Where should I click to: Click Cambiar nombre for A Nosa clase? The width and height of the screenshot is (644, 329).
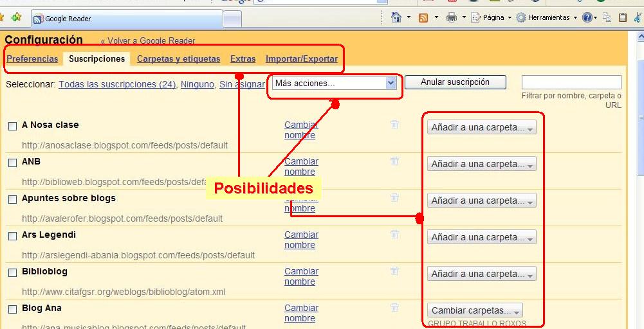(301, 130)
